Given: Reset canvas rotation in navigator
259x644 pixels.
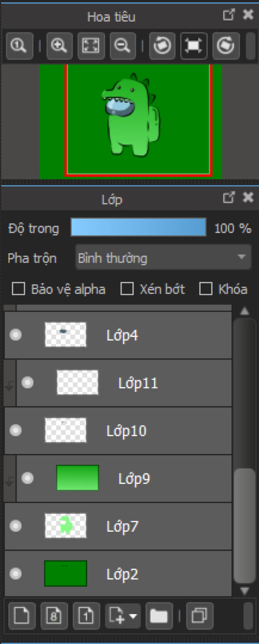Looking at the screenshot, I should 194,46.
